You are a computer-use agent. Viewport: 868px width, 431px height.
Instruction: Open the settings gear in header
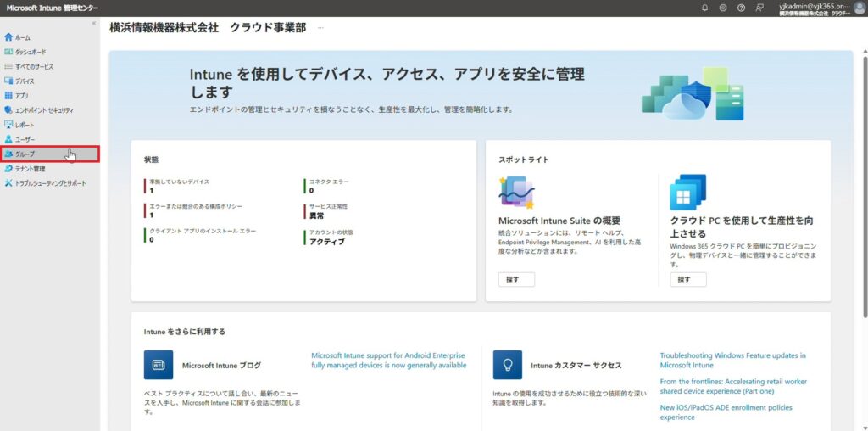[723, 8]
